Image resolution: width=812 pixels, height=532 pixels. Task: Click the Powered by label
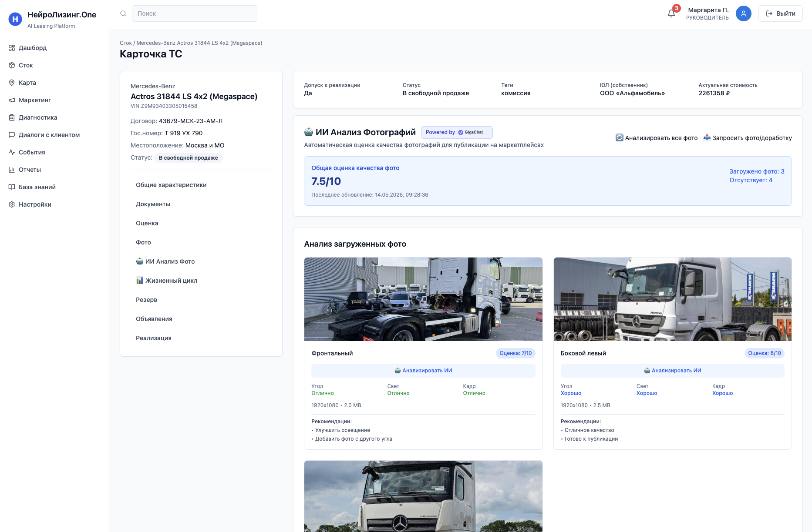pyautogui.click(x=440, y=132)
